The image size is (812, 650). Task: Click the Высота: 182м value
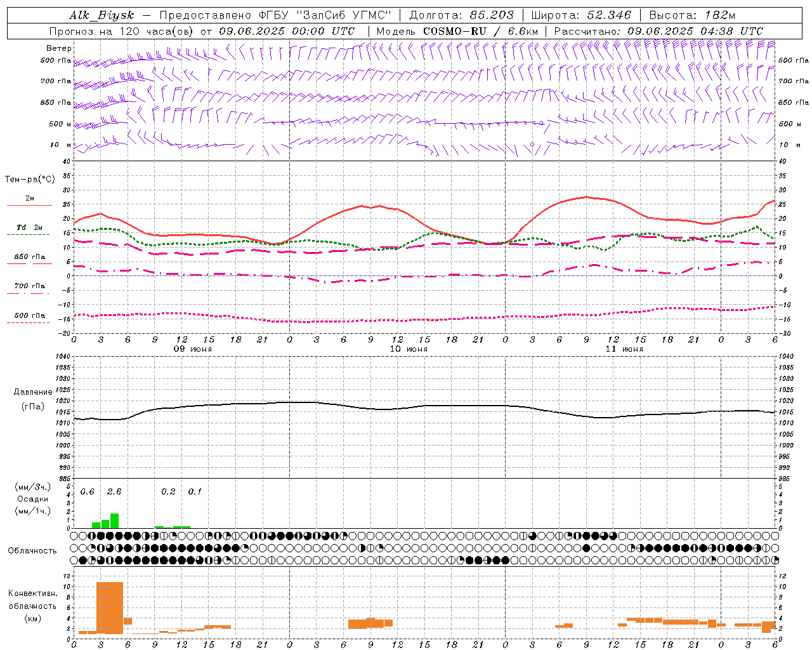(692, 15)
